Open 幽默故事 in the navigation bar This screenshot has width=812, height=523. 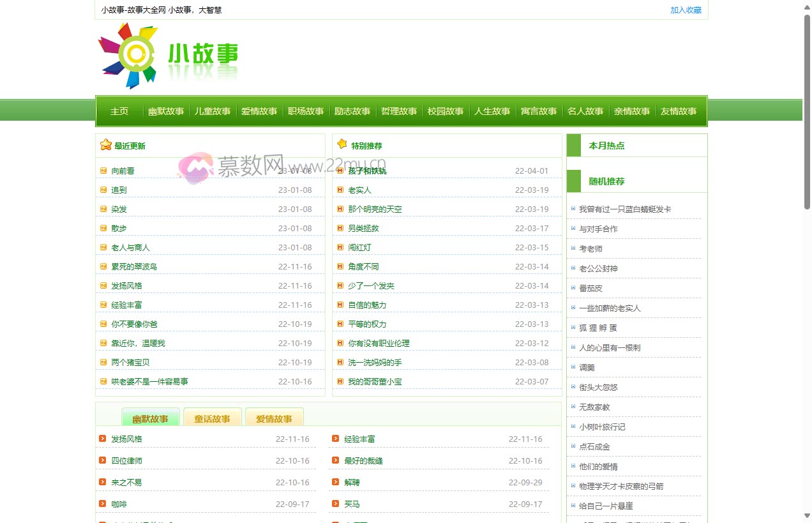click(x=166, y=111)
